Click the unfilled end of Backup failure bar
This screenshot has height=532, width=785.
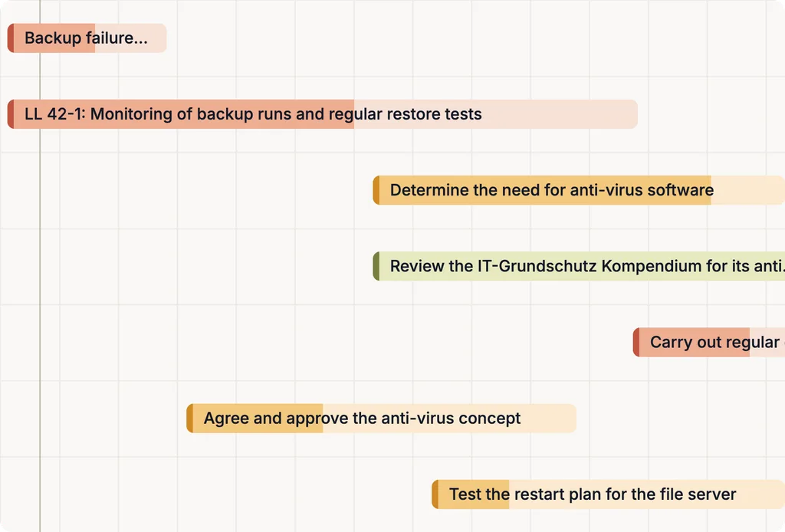point(130,38)
